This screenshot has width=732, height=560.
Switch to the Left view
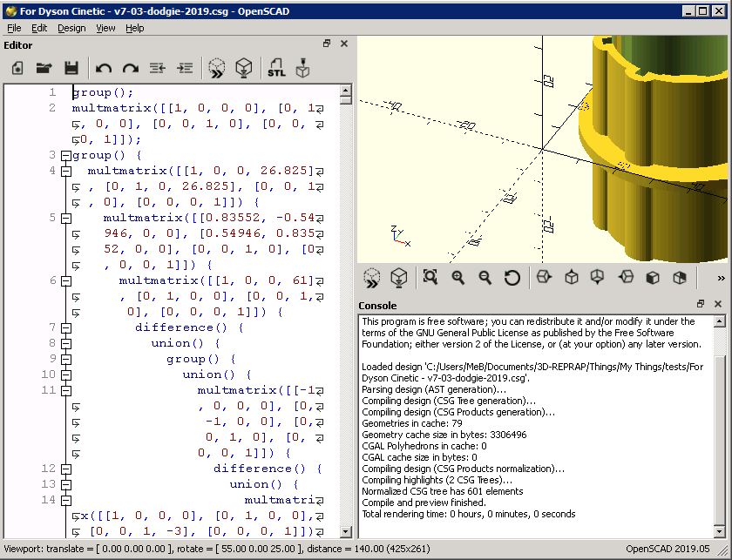pyautogui.click(x=626, y=278)
